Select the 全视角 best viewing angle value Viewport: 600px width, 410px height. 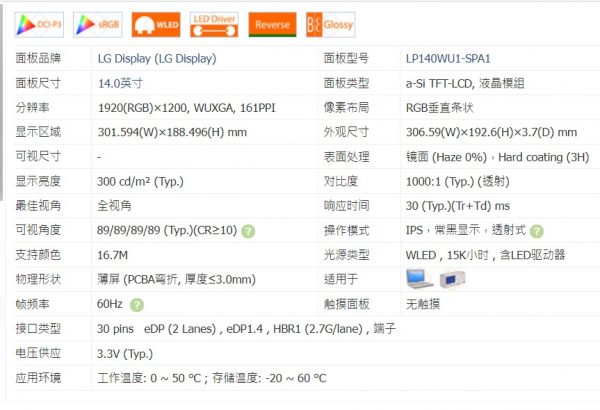pos(114,206)
